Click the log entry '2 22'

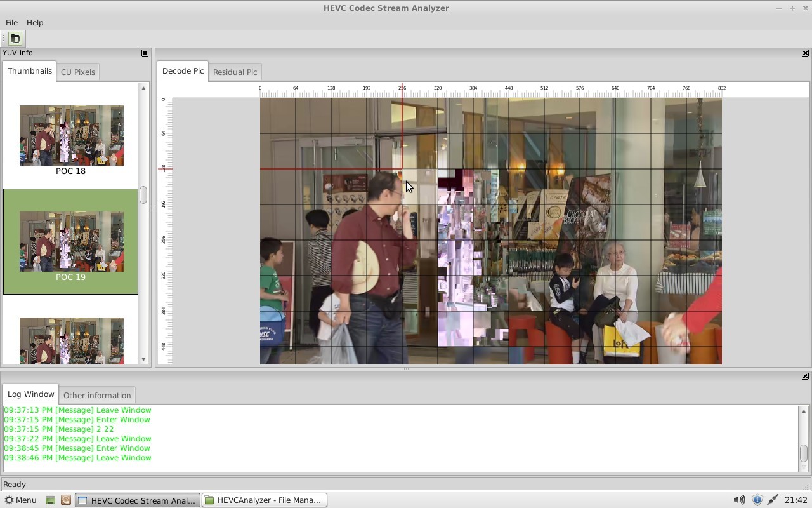[x=59, y=429]
